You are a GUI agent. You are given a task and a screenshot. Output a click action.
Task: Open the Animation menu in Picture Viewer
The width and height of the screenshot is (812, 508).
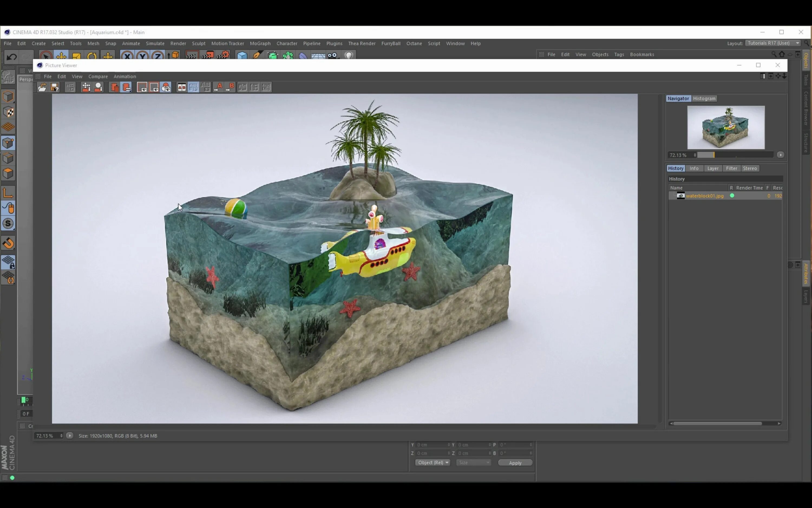[x=125, y=77]
